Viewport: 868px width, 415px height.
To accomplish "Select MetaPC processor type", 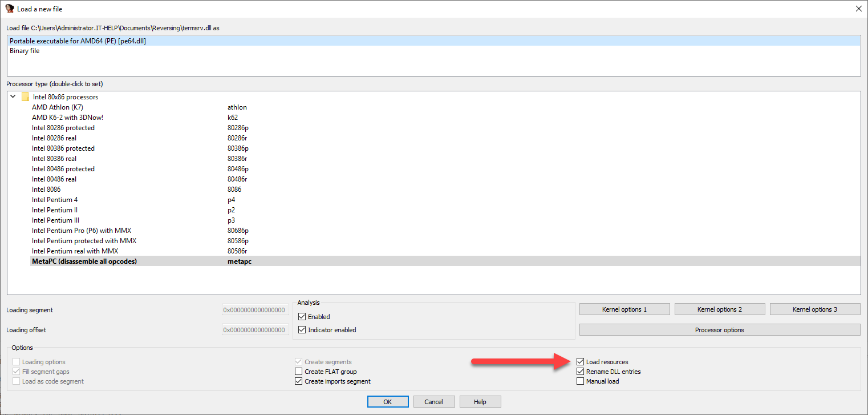I will point(84,261).
